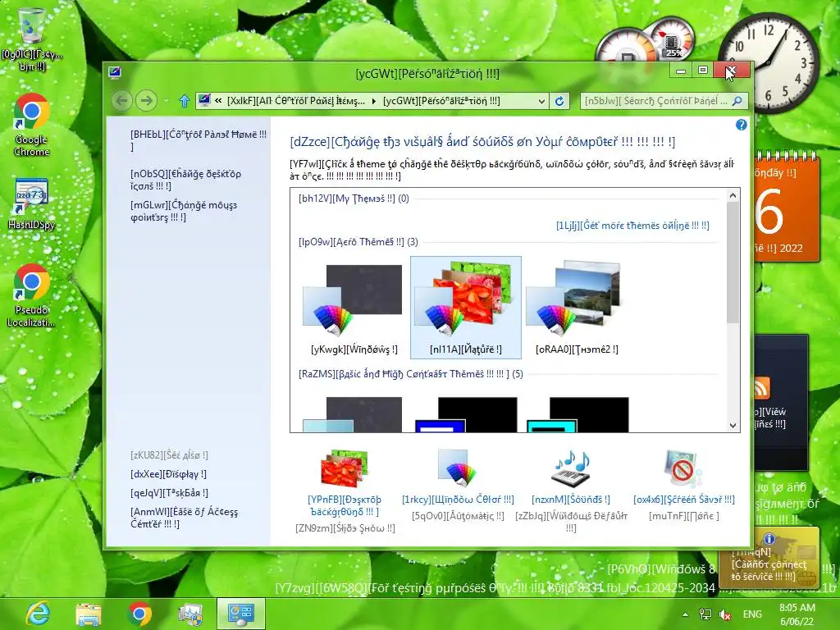Click the Personalization taskbar button
The height and width of the screenshot is (630, 840).
241,614
